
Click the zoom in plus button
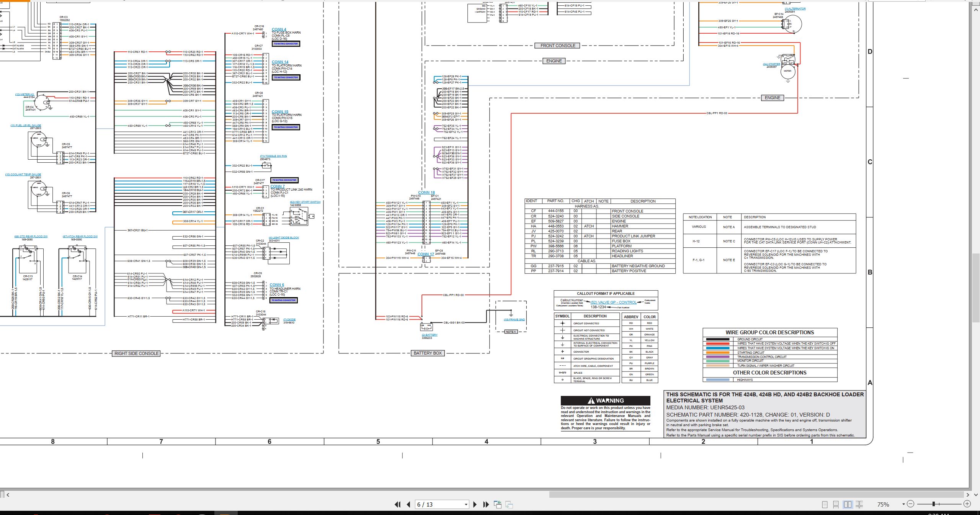click(x=967, y=504)
